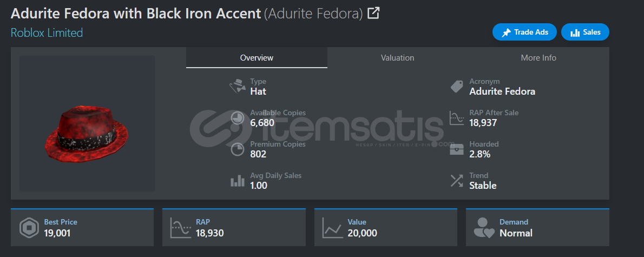This screenshot has height=257, width=644.
Task: Select the Overview tab
Action: [257, 58]
